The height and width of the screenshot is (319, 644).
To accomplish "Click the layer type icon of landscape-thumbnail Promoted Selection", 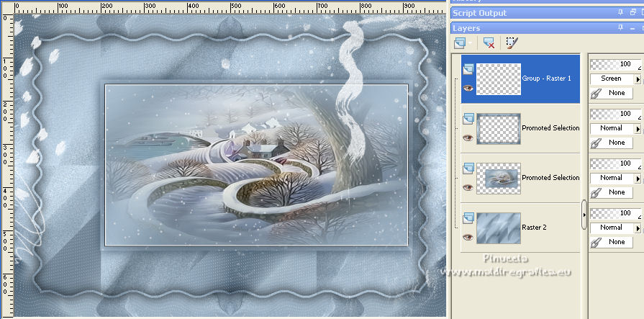I will 468,168.
